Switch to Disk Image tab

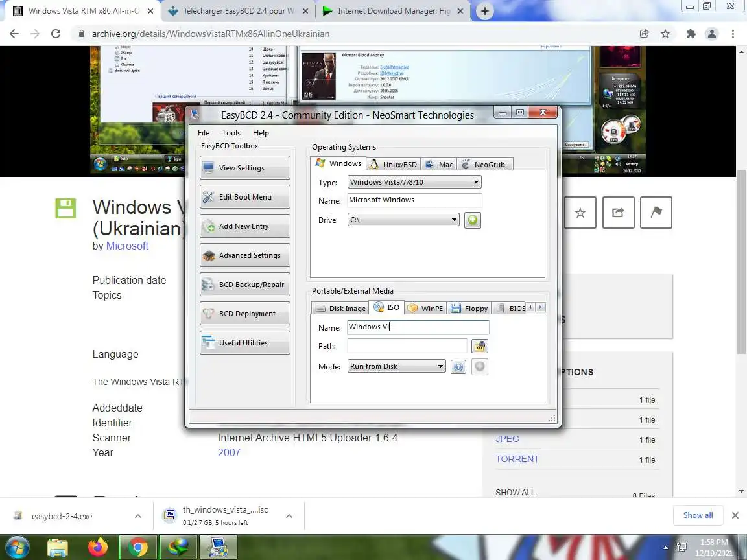[340, 308]
